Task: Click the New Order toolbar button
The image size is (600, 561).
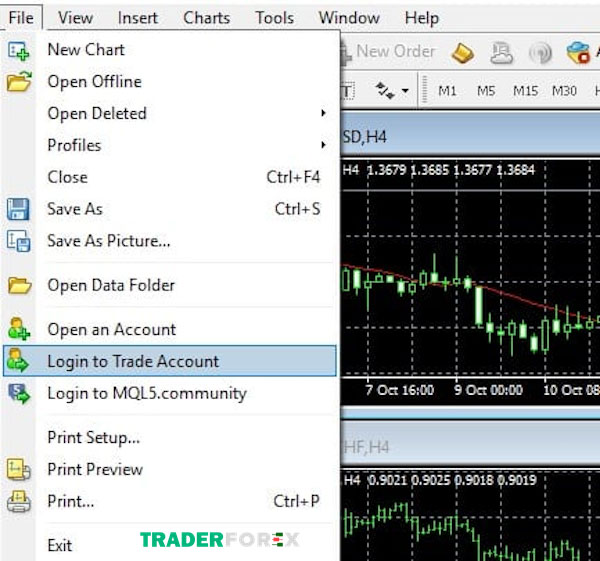Action: pyautogui.click(x=388, y=51)
